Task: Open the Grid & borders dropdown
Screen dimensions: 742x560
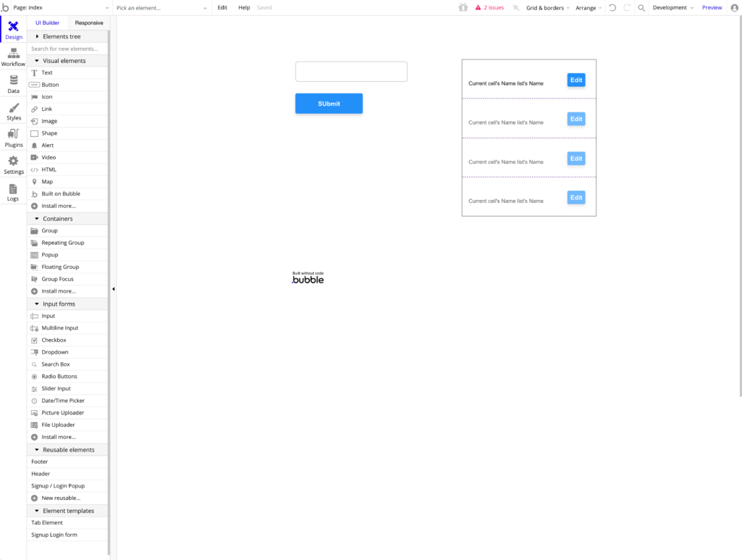Action: point(547,8)
